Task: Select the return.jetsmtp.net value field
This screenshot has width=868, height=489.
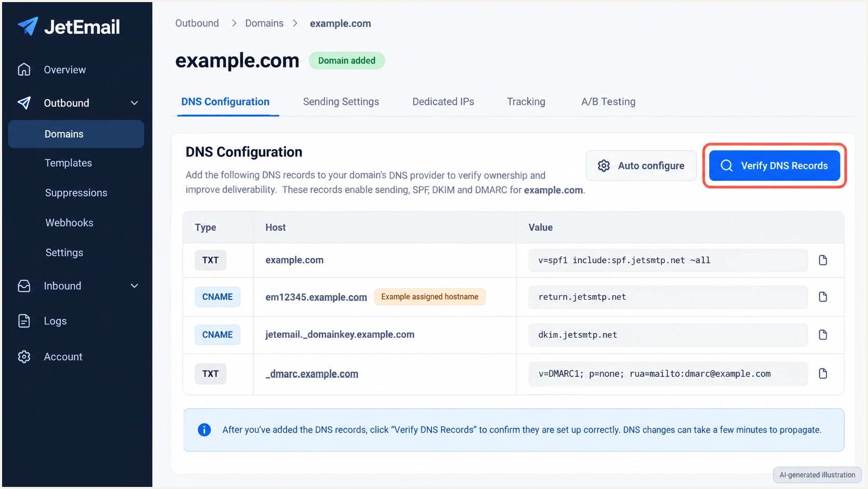Action: pyautogui.click(x=668, y=297)
